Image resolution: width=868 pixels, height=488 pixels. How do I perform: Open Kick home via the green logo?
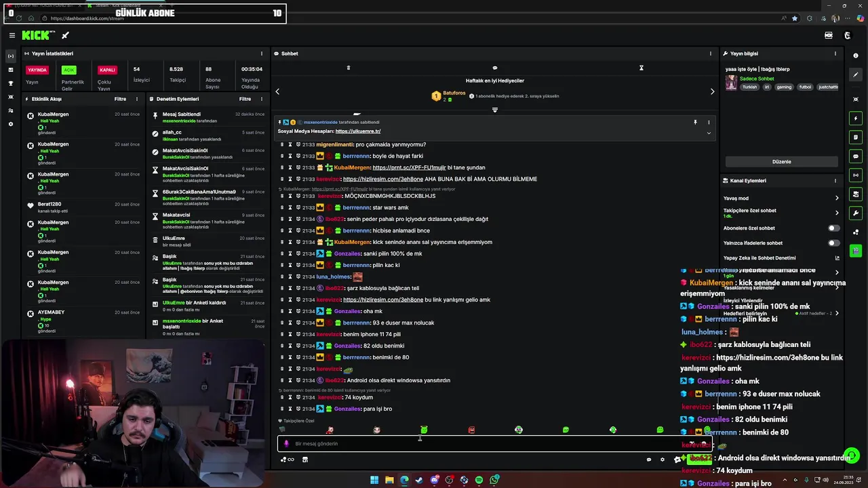click(x=35, y=35)
